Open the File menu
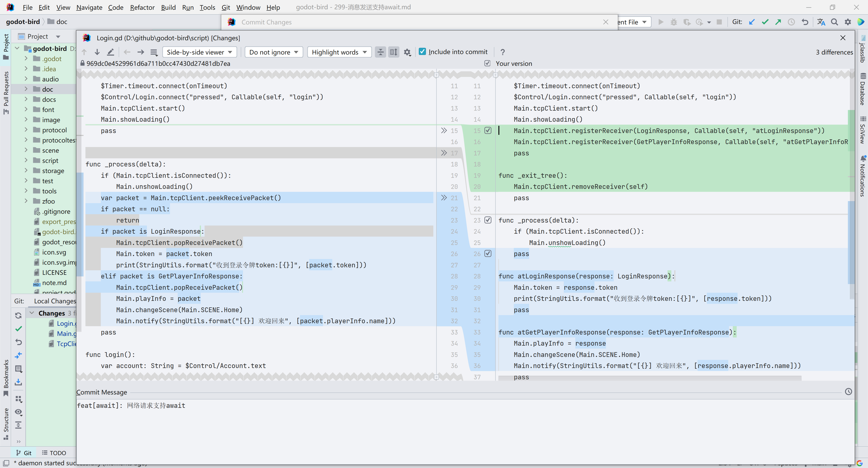 (x=28, y=7)
